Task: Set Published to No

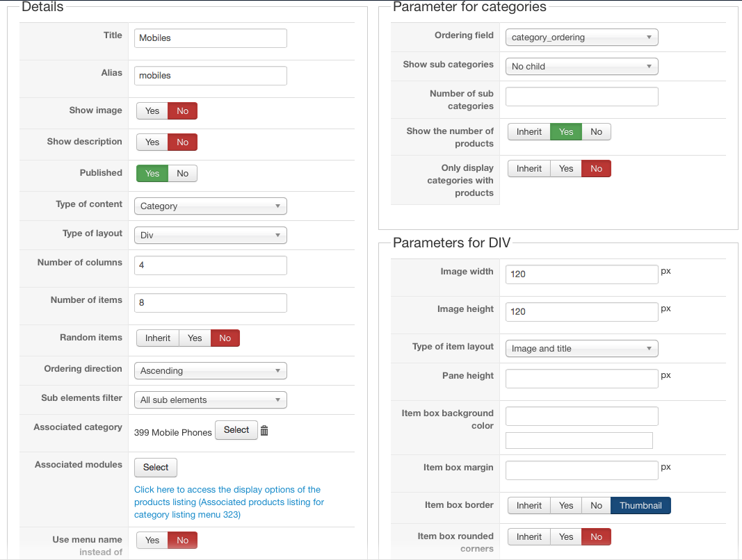Action: (x=182, y=174)
